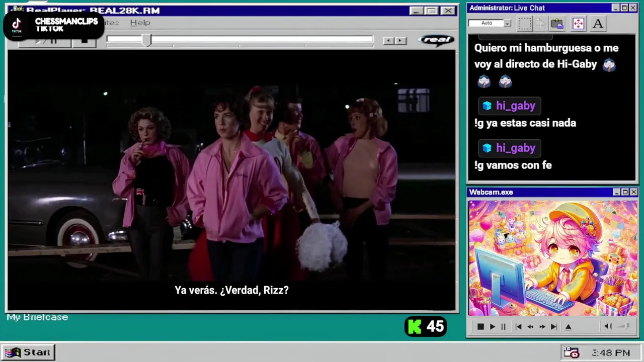Click the K 45 viewer counter badge
Screen dimensions: 644x362
point(426,327)
